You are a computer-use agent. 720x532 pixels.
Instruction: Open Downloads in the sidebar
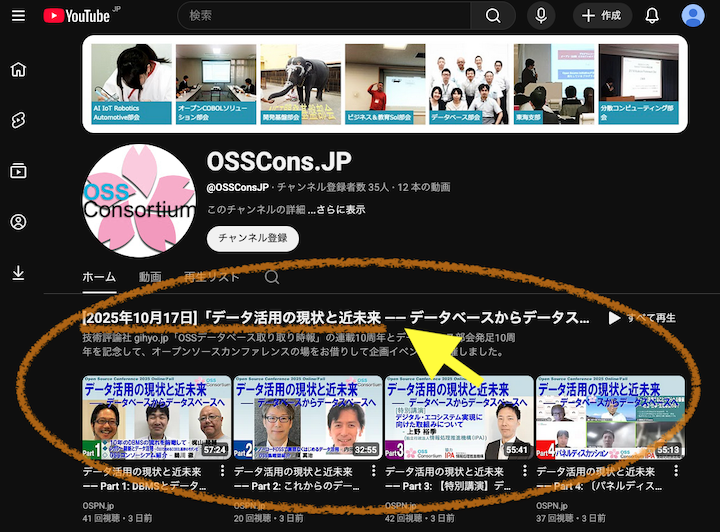click(x=18, y=272)
